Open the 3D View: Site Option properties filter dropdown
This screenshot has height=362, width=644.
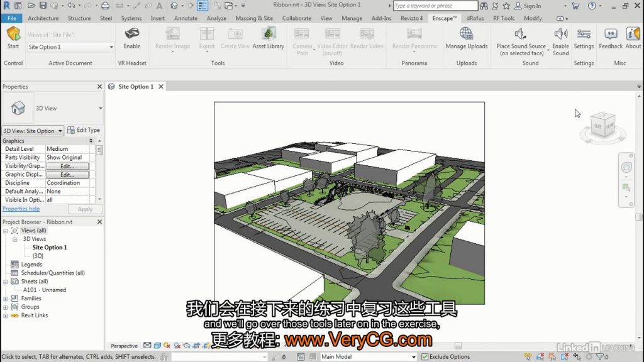coord(33,131)
